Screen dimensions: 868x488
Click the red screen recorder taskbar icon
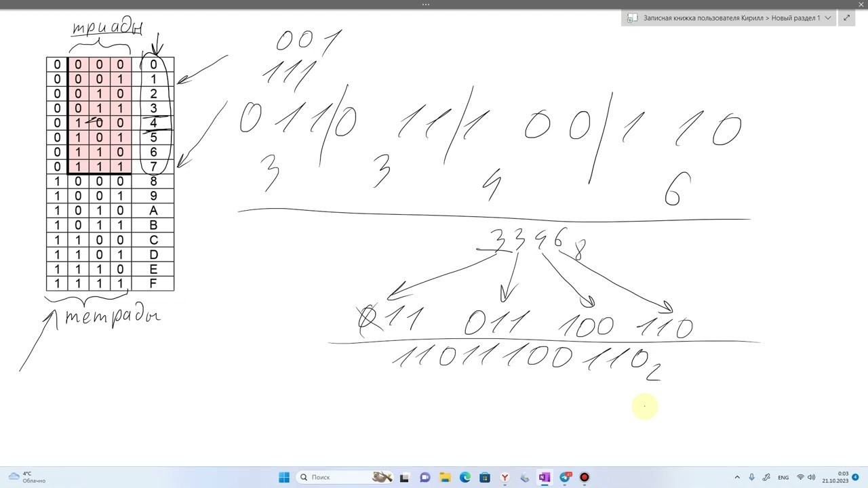(x=585, y=477)
